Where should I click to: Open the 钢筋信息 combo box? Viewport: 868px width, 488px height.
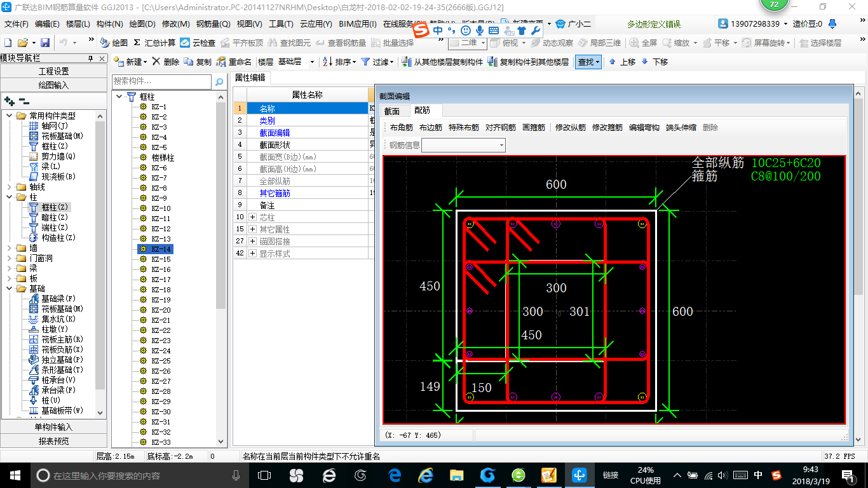click(464, 145)
